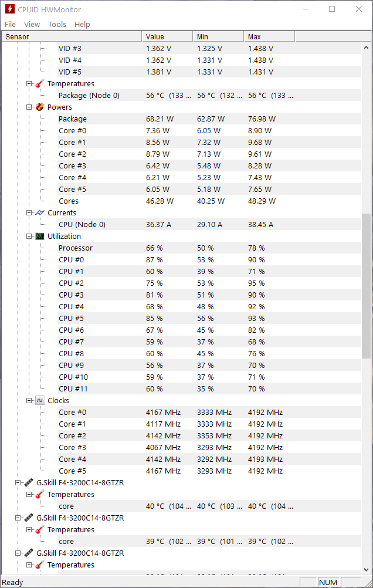Viewport: 373px width, 588px height.
Task: Open the Tools menu
Action: [x=57, y=25]
